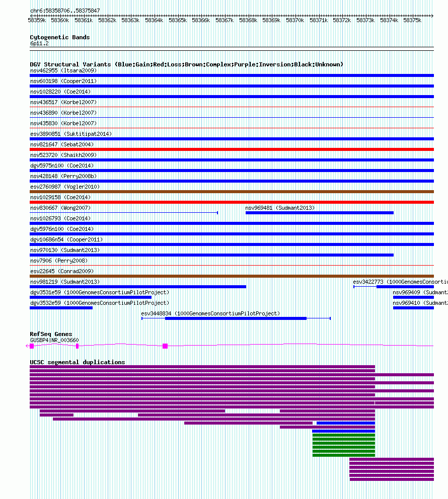448x499 pixels.
Task: Select the Cytogenetic Bands track title
Action: (60, 37)
